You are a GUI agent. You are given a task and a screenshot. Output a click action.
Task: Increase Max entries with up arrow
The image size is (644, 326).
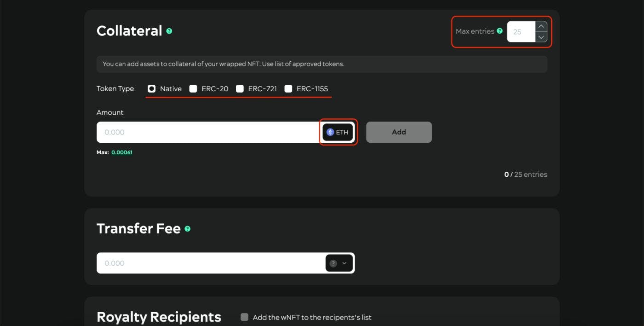[541, 26]
